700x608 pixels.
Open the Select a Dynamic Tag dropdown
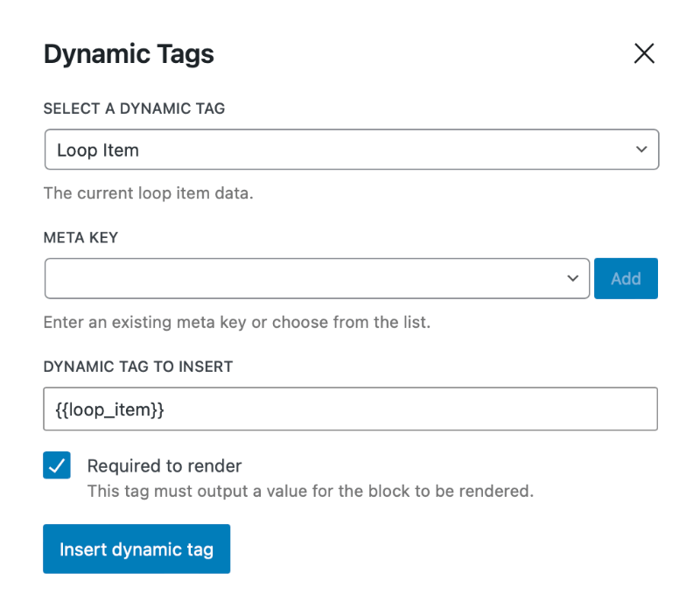coord(352,150)
